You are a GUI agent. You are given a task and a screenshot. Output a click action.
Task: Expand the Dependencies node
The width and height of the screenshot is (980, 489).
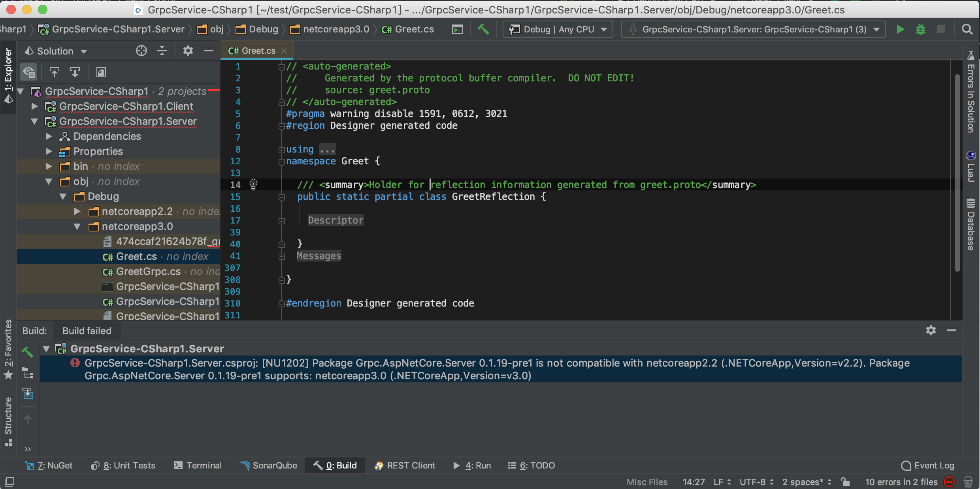[49, 136]
